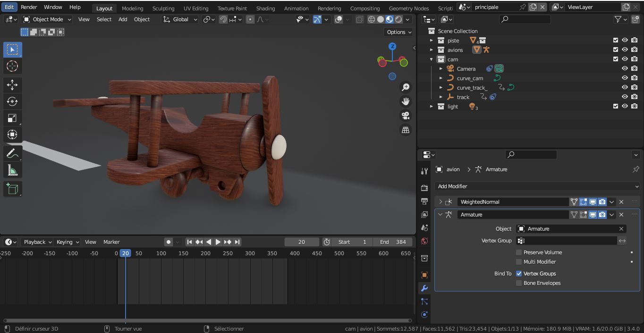Enable the Preserve Volume checkbox

(x=519, y=252)
